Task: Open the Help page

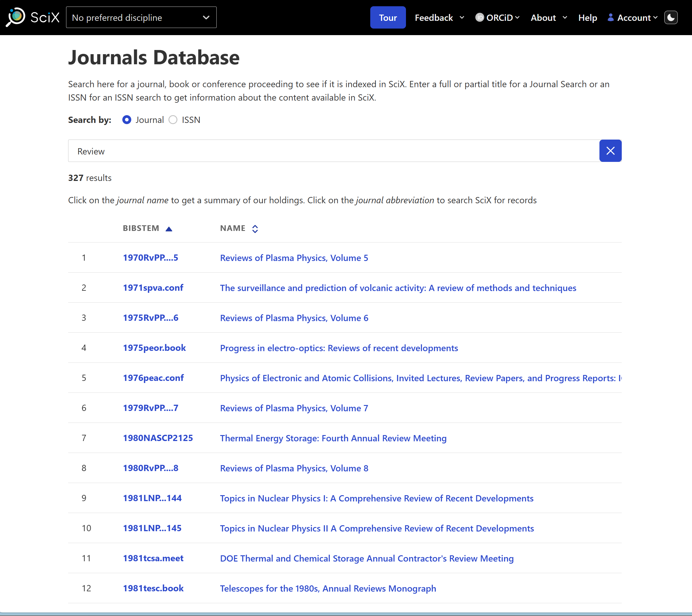Action: click(588, 18)
